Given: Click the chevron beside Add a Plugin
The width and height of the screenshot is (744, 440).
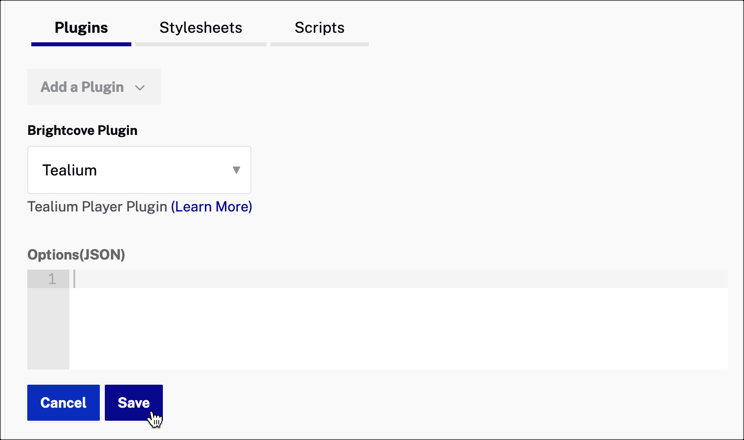Looking at the screenshot, I should pos(140,88).
